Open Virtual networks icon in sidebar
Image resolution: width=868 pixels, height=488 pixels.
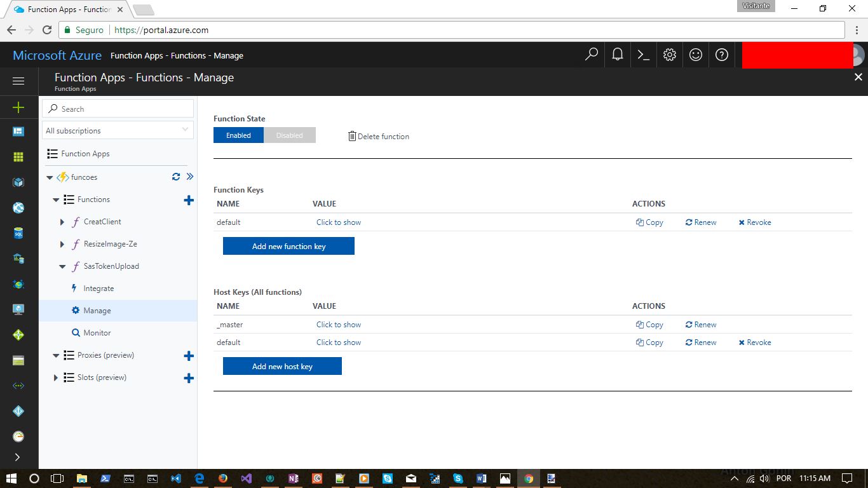tap(18, 386)
